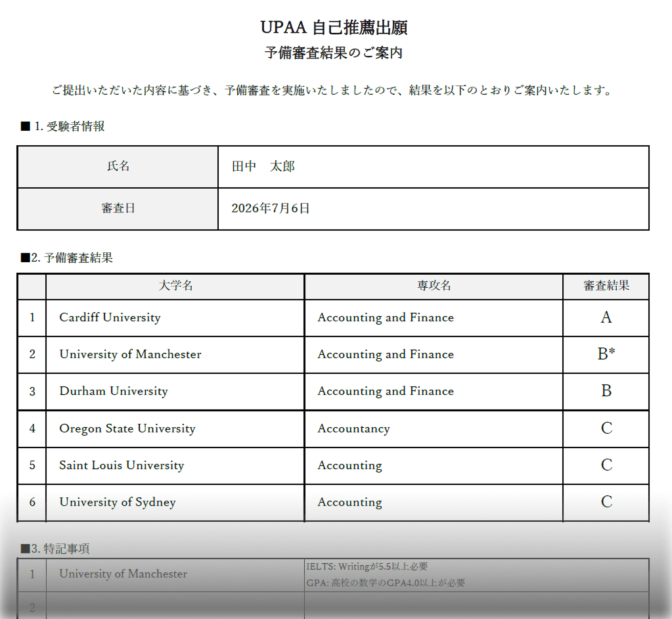Click the '専攻名' column header

coord(434,286)
